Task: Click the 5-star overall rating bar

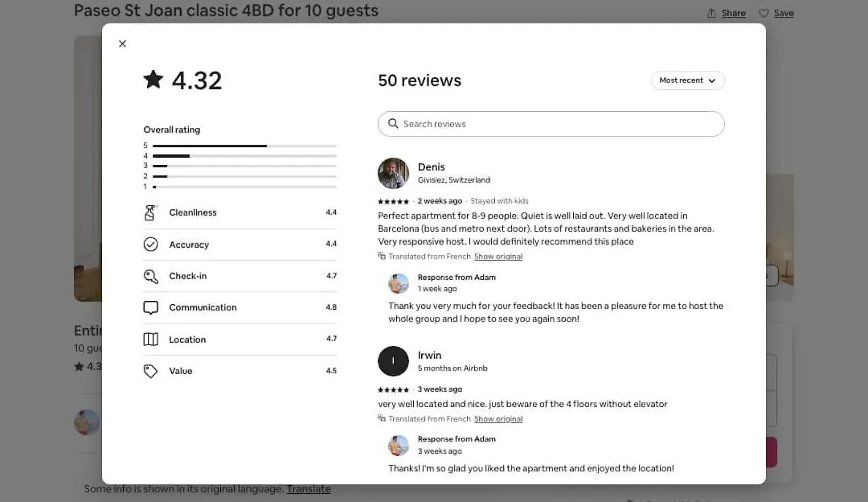Action: pyautogui.click(x=244, y=146)
